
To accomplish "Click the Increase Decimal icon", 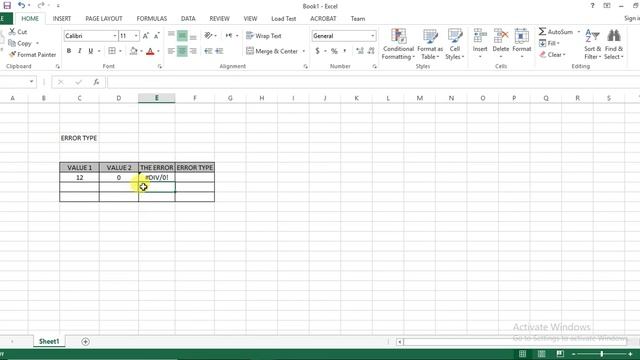I will tap(360, 51).
